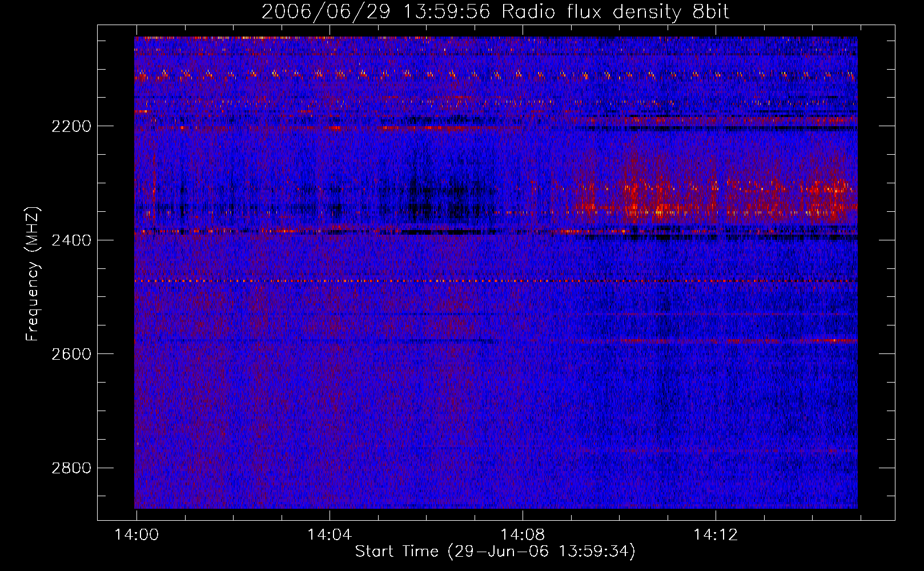Image resolution: width=924 pixels, height=571 pixels.
Task: Select the 2200 frequency axis label
Action: [71, 126]
